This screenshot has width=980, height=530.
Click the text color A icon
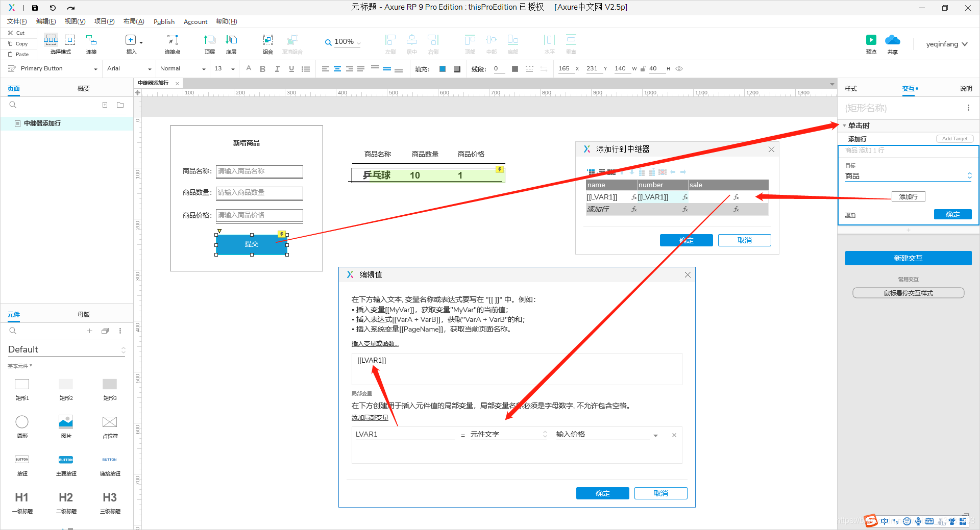(249, 68)
